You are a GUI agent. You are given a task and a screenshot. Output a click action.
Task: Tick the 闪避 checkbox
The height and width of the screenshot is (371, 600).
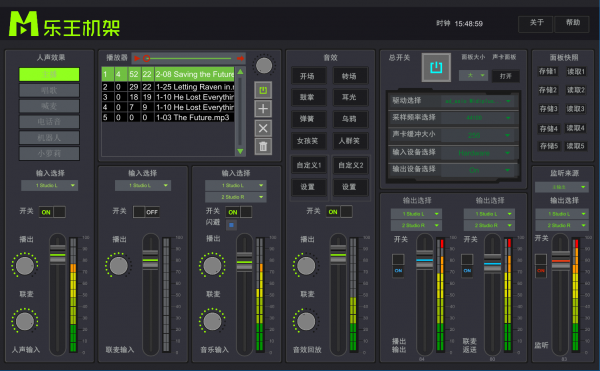pyautogui.click(x=231, y=225)
